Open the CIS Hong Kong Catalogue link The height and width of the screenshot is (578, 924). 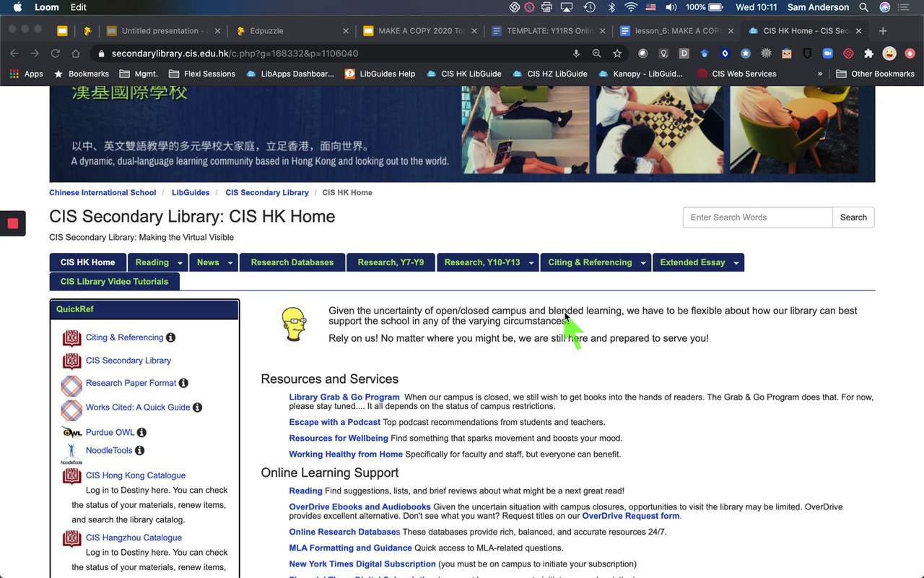pyautogui.click(x=136, y=475)
